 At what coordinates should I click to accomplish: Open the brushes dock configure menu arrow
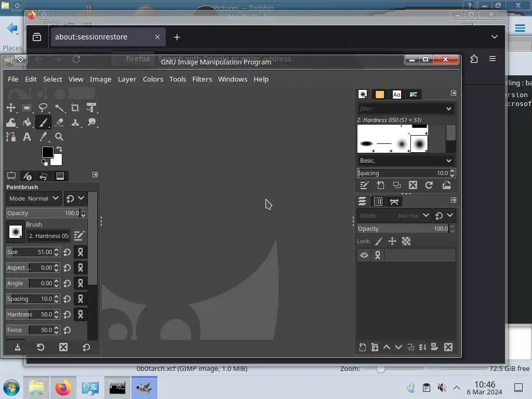[453, 93]
